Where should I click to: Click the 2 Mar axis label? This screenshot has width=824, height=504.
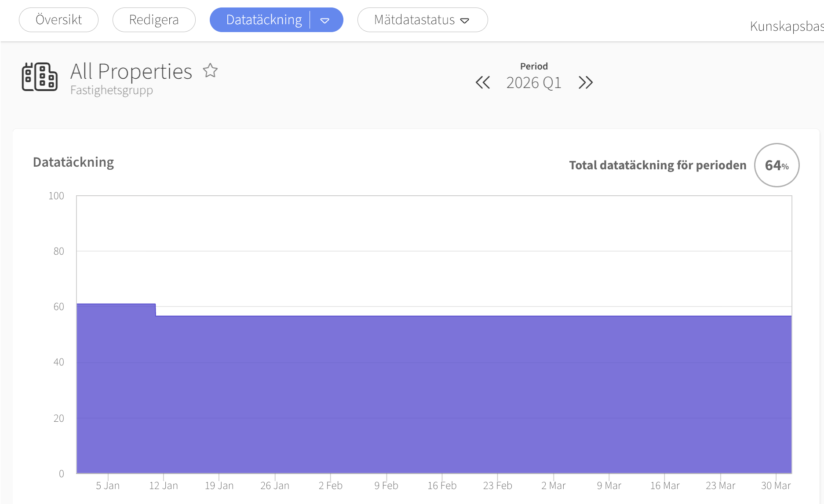[x=554, y=486]
